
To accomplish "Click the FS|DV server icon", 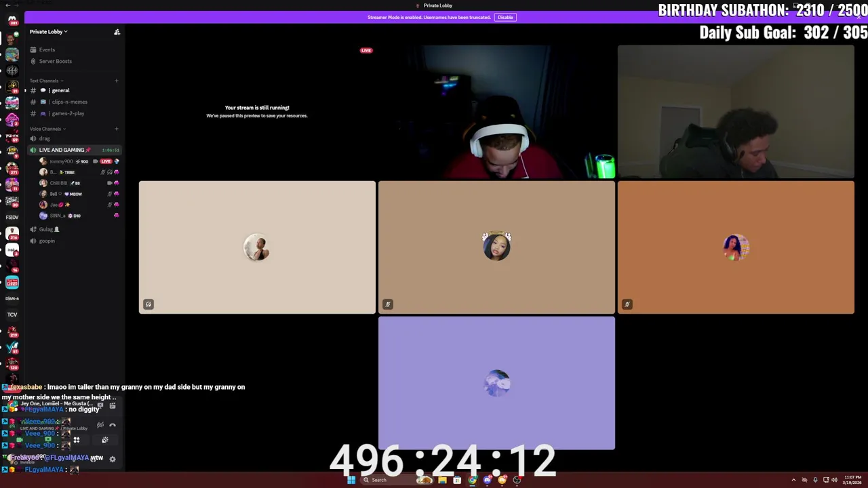I will [12, 217].
